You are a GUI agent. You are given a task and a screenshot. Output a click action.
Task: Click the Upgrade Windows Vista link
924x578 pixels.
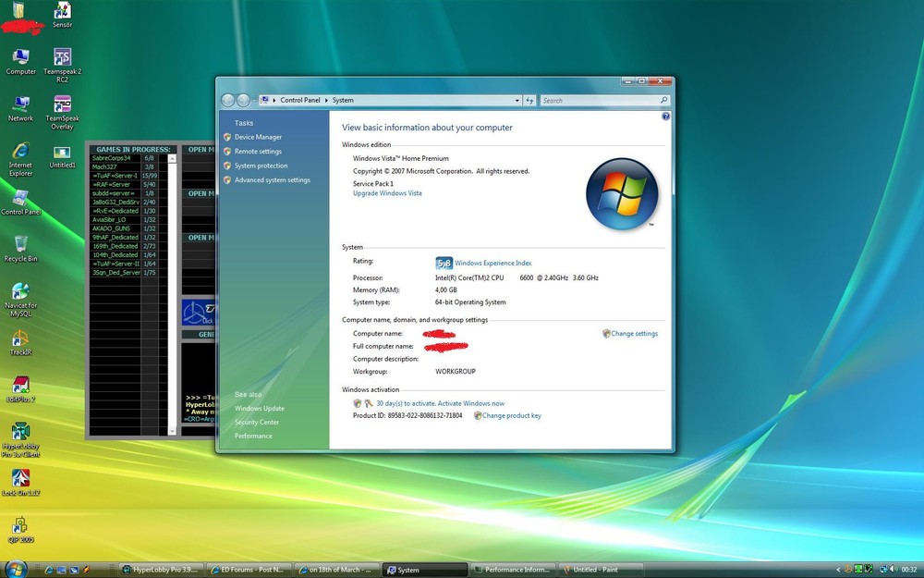387,193
